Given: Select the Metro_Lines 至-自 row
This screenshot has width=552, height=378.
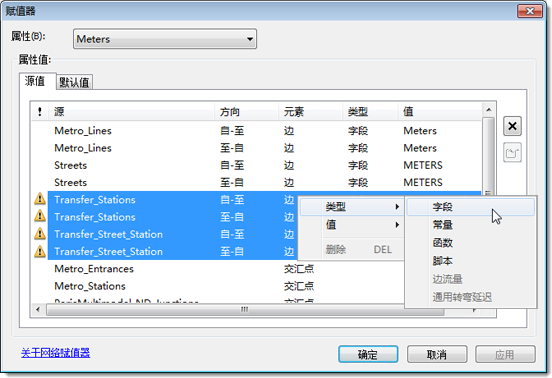Looking at the screenshot, I should coord(256,148).
